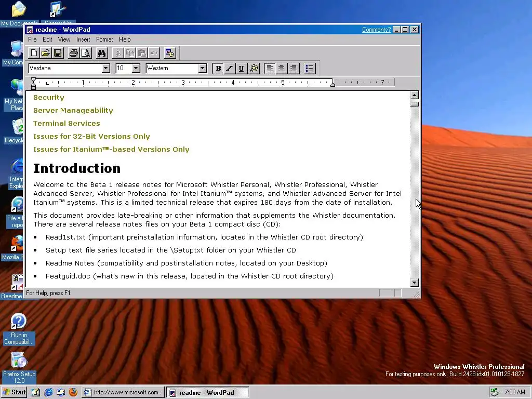Screen dimensions: 532x399
Task: Open the File menu
Action: pyautogui.click(x=32, y=39)
